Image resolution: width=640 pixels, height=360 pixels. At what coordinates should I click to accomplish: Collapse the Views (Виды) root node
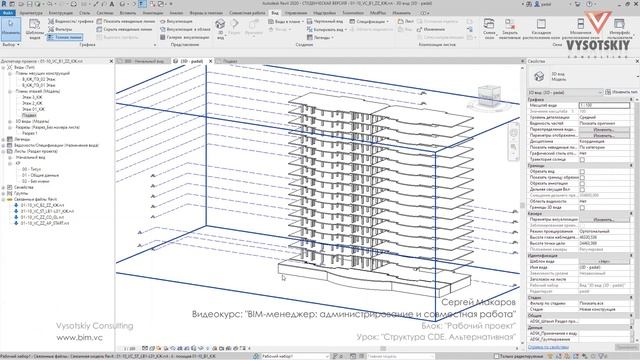tap(4, 67)
